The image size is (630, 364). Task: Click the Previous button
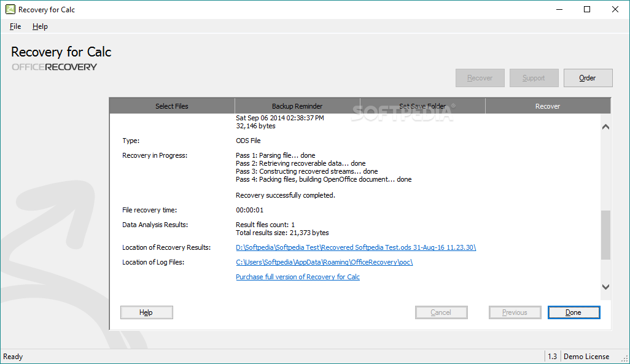515,312
